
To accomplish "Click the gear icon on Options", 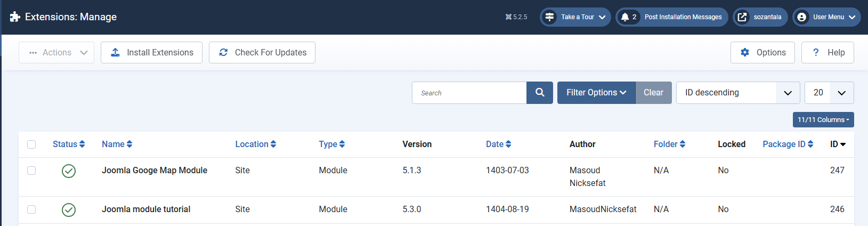I will coord(745,52).
